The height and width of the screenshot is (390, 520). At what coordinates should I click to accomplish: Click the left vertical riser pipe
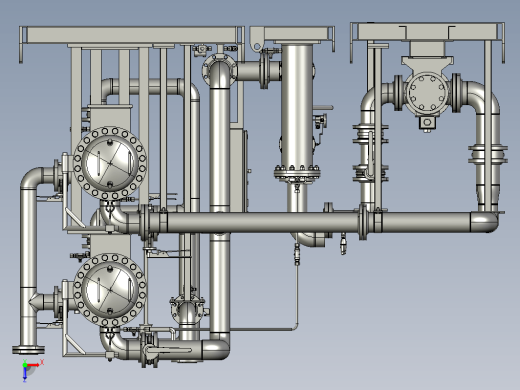click(29, 267)
